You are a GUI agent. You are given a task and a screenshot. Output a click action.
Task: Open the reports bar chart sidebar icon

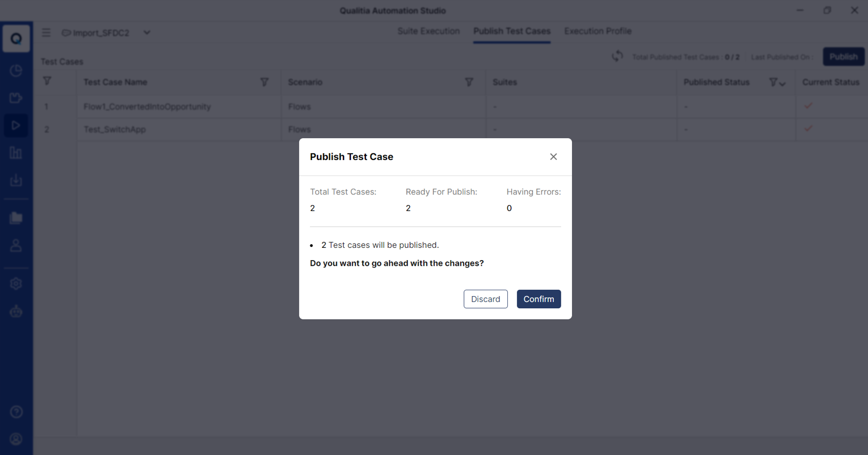[x=16, y=153]
